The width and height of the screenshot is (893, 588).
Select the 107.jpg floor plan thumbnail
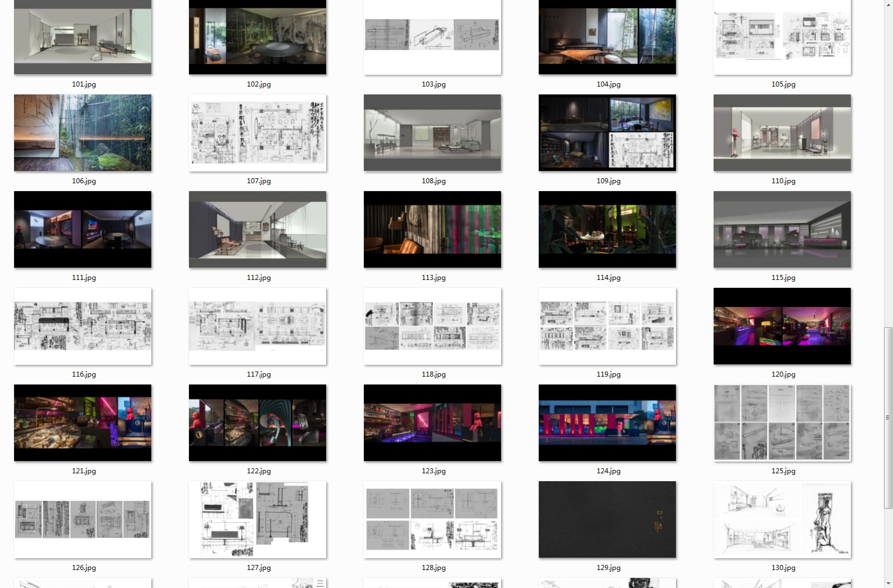coord(258,133)
